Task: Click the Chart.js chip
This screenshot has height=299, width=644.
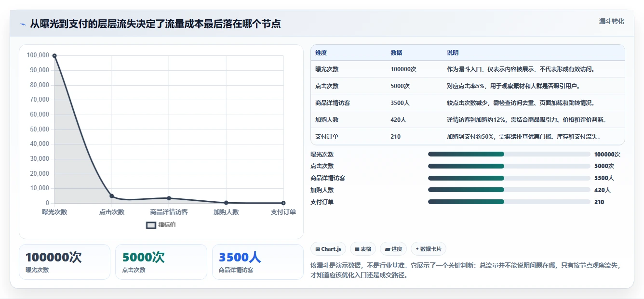Action: pyautogui.click(x=328, y=249)
